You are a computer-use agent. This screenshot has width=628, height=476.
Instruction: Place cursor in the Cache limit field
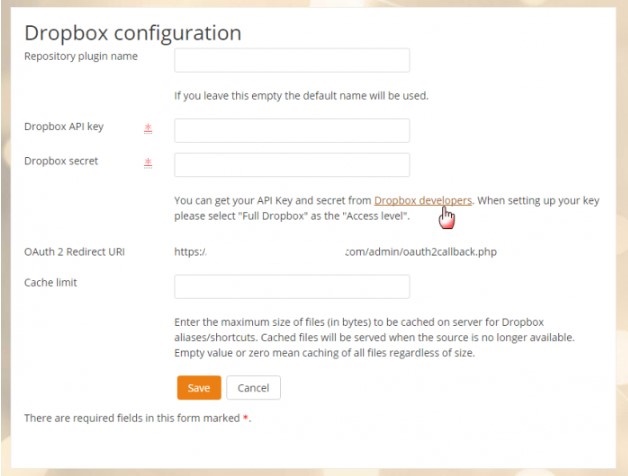coord(292,287)
